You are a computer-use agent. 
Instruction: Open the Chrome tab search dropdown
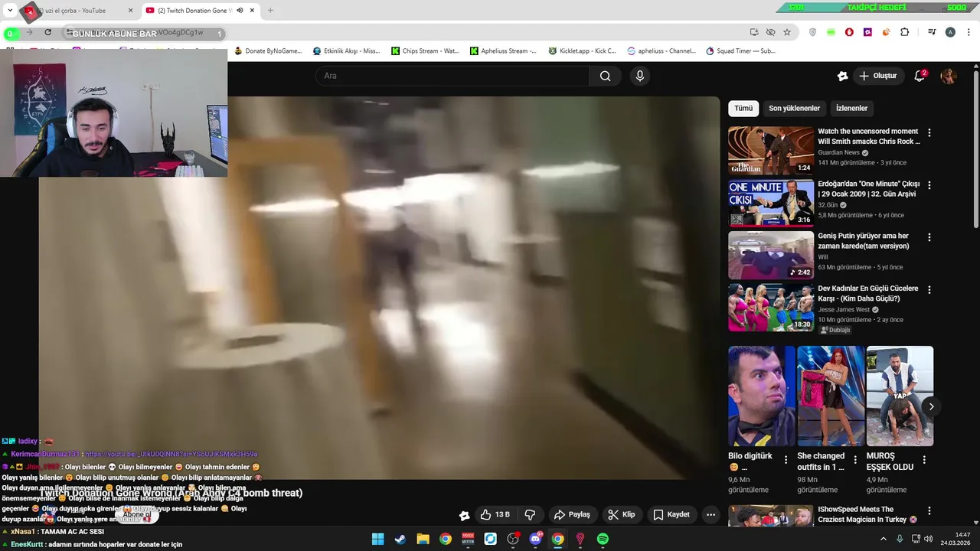[10, 11]
